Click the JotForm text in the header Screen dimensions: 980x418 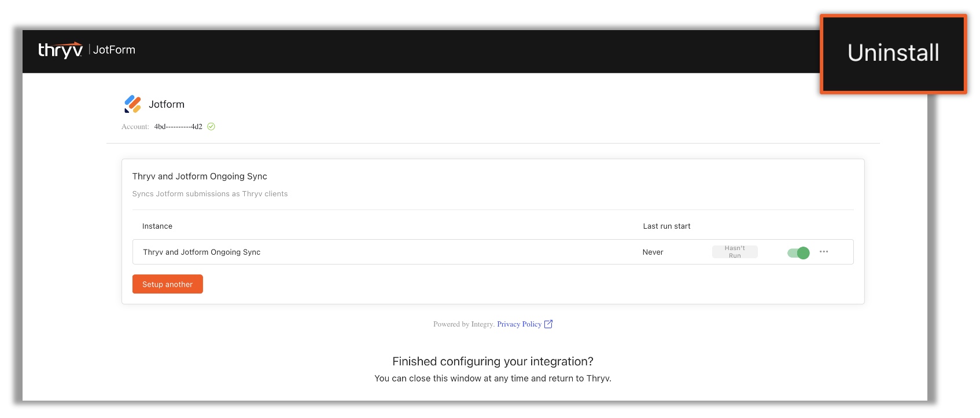coord(115,50)
